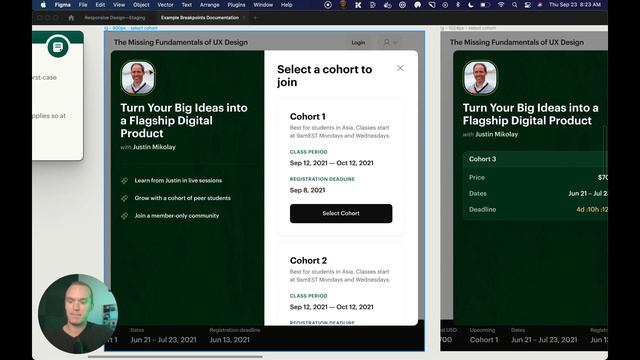This screenshot has width=640, height=360.
Task: Click the Login button in header
Action: pos(358,42)
